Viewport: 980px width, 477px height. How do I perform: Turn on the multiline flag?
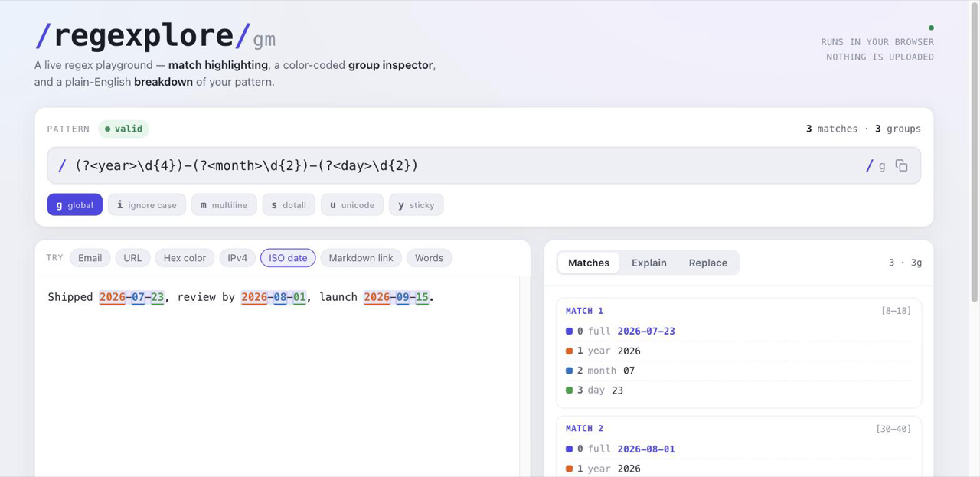(224, 204)
